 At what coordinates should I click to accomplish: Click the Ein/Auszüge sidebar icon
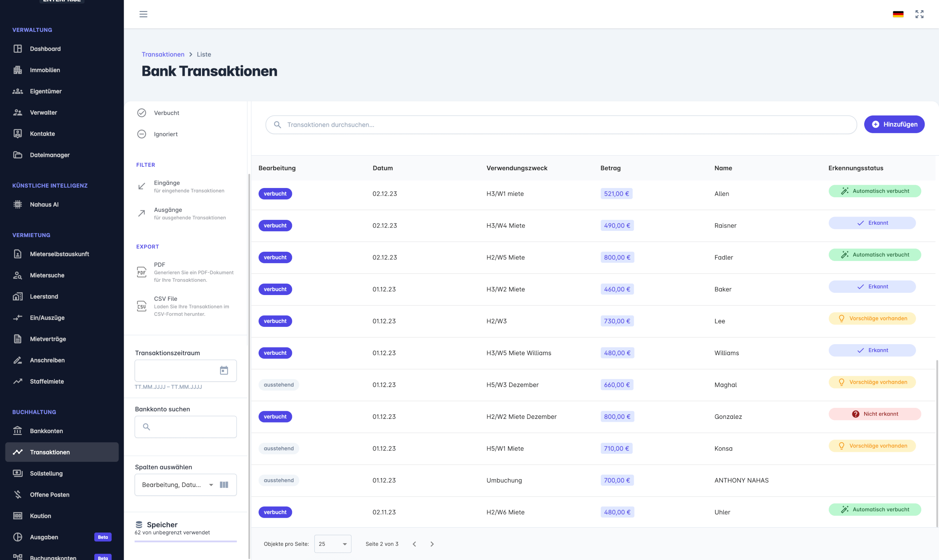(18, 318)
